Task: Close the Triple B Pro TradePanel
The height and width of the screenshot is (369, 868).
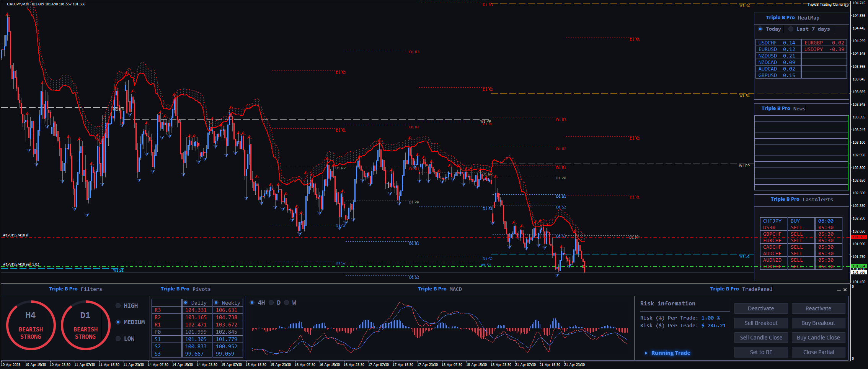Action: pyautogui.click(x=845, y=290)
